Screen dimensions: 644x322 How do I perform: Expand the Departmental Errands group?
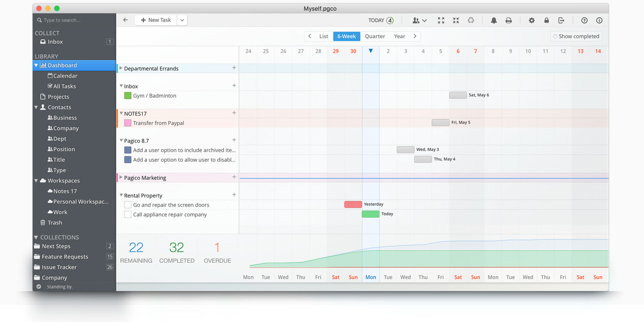[121, 68]
